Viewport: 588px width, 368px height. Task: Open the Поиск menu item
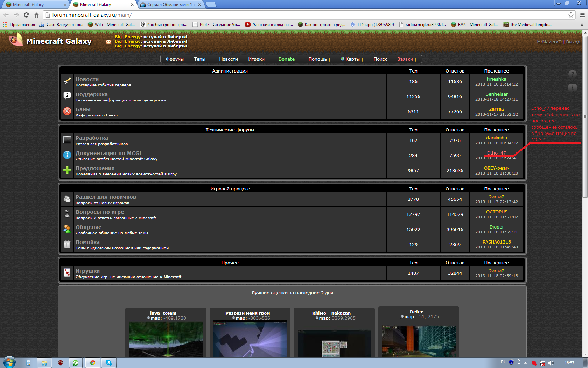380,59
